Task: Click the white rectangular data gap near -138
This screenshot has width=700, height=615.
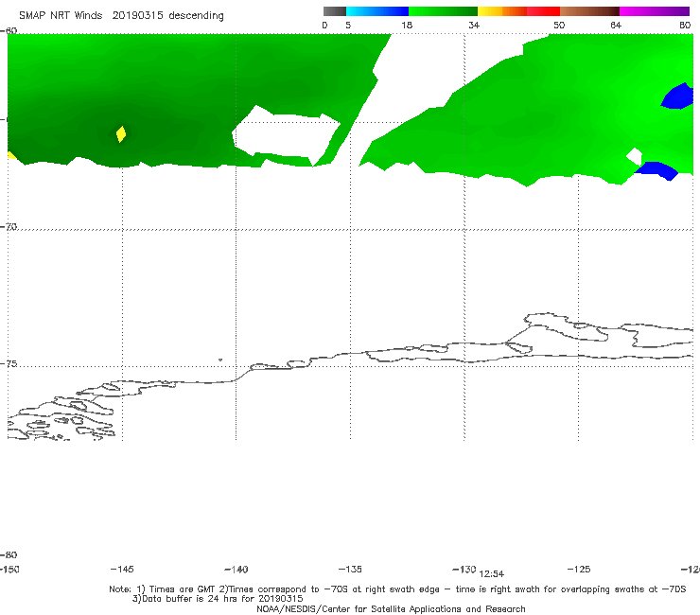Action: pyautogui.click(x=286, y=133)
